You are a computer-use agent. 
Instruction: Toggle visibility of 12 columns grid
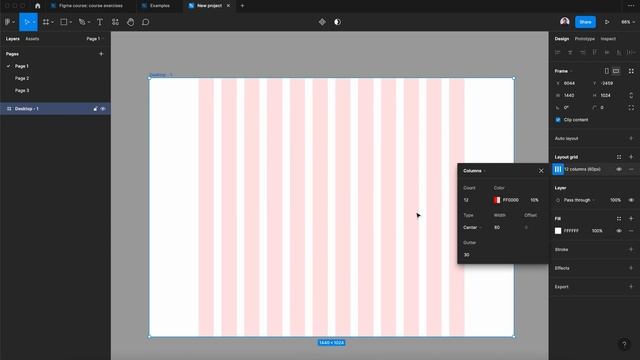pyautogui.click(x=619, y=169)
